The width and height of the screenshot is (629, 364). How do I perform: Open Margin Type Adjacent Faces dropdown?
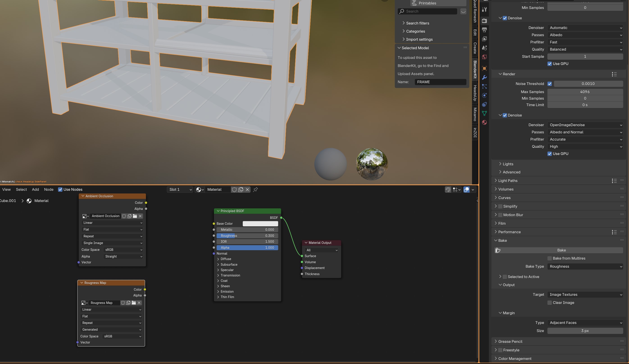click(x=585, y=323)
